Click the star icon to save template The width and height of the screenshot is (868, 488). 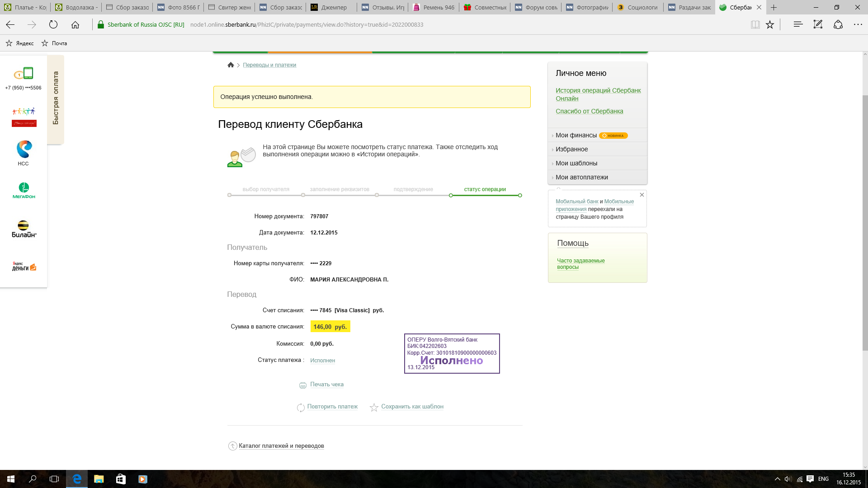pyautogui.click(x=374, y=408)
